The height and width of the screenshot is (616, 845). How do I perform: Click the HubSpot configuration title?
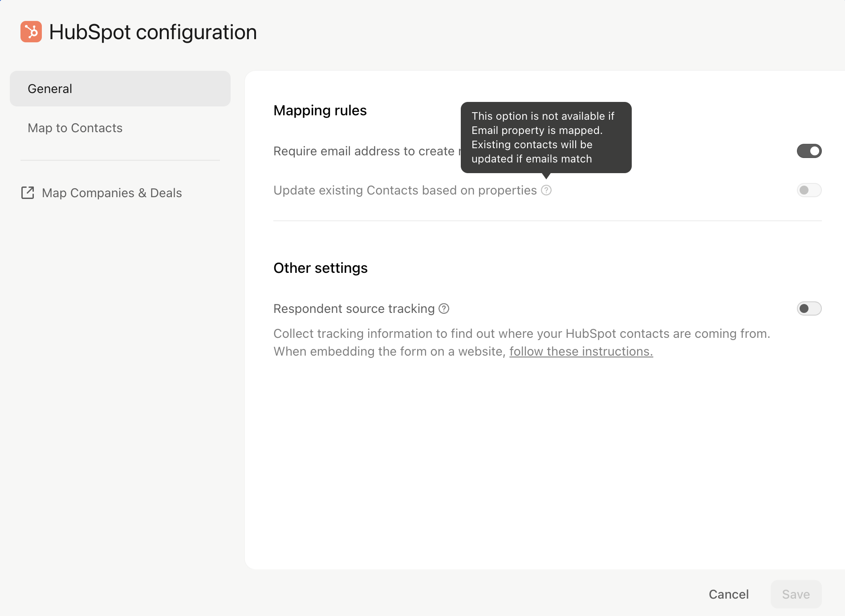[x=153, y=32]
